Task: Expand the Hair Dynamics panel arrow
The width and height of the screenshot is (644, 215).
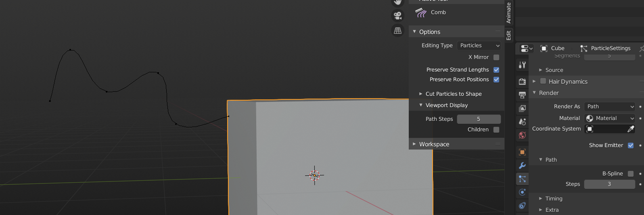Action: pyautogui.click(x=534, y=81)
